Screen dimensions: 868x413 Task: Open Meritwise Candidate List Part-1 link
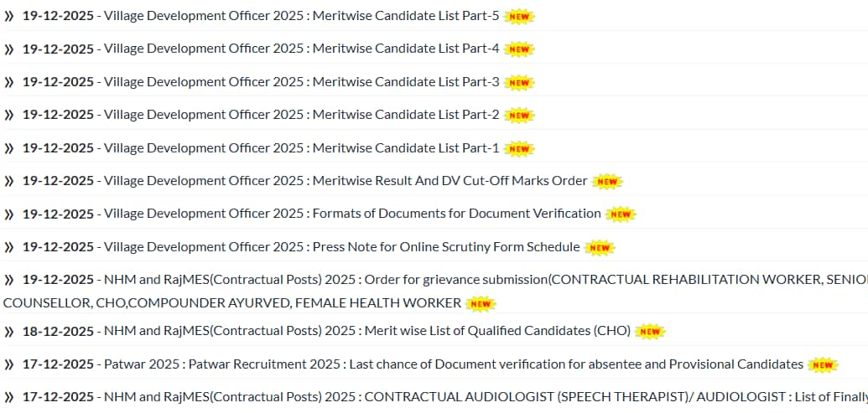302,148
